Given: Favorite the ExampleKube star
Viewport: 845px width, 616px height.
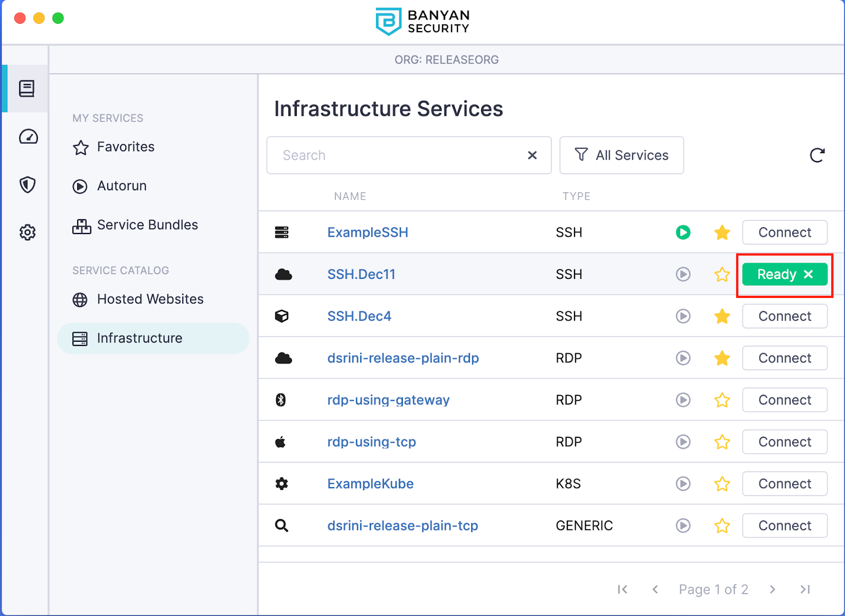Looking at the screenshot, I should (x=722, y=483).
